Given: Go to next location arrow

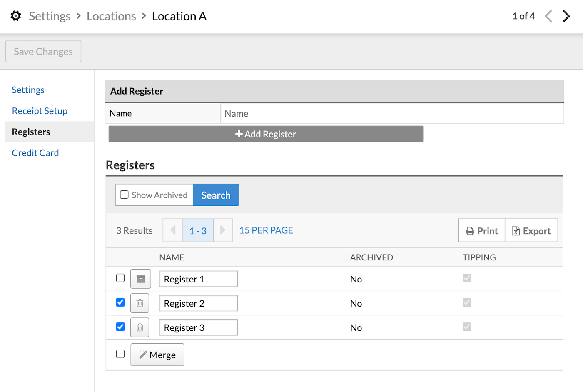Looking at the screenshot, I should pos(566,16).
